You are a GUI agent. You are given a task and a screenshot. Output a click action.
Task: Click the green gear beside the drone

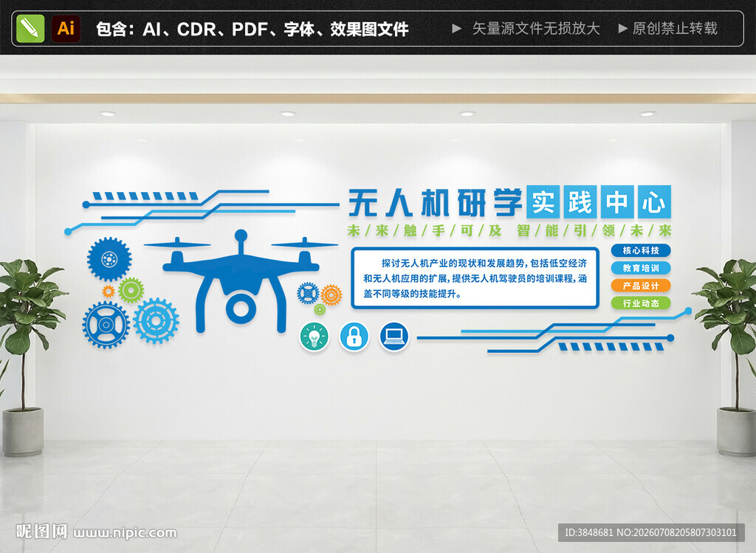click(131, 290)
